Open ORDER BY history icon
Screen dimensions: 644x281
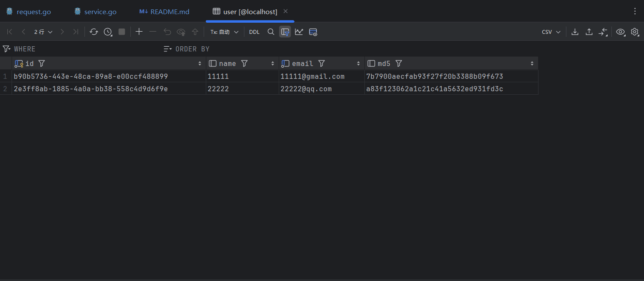click(x=168, y=49)
